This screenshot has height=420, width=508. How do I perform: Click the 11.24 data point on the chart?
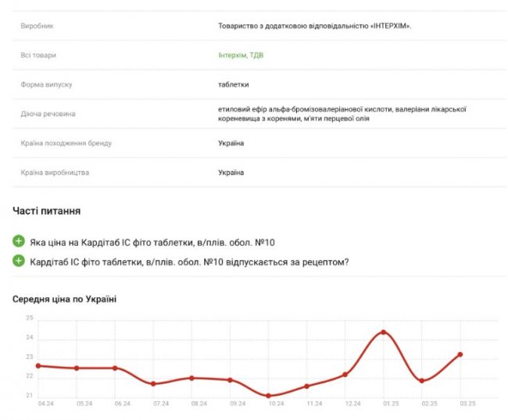[x=306, y=386]
